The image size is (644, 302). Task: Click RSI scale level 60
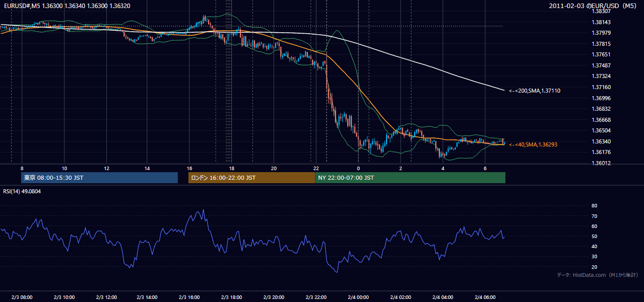595,226
